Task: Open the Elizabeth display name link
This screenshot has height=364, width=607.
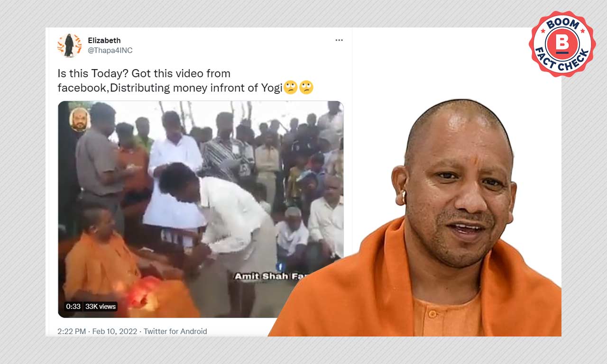Action: [x=104, y=40]
